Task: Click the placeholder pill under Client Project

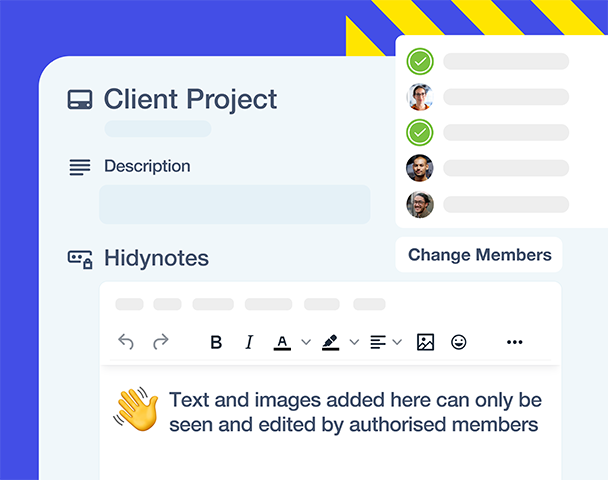Action: pyautogui.click(x=158, y=129)
